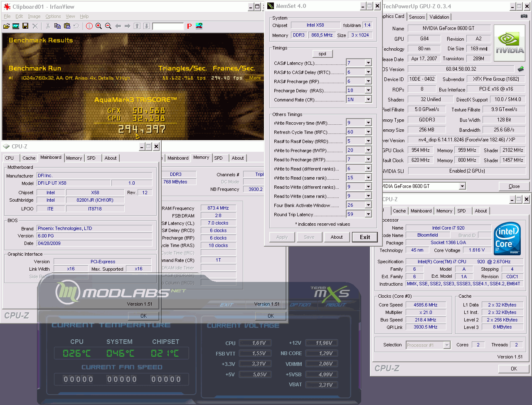Open Precharge Delay (tRAS) dropdown
This screenshot has height=405, width=532.
[368, 90]
